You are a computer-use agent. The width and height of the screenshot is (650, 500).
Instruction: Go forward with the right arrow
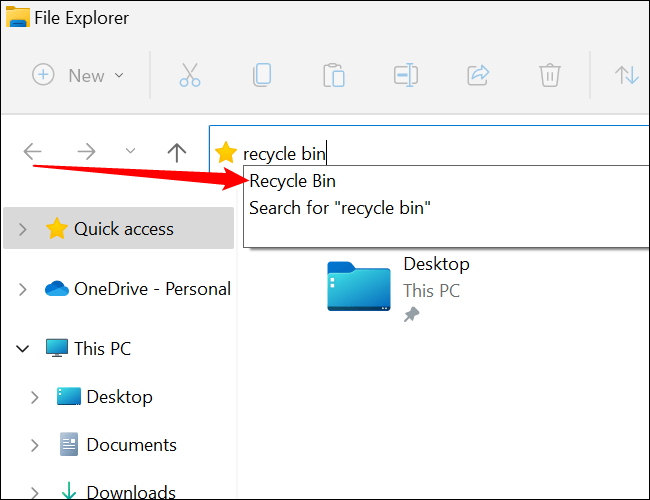point(87,152)
